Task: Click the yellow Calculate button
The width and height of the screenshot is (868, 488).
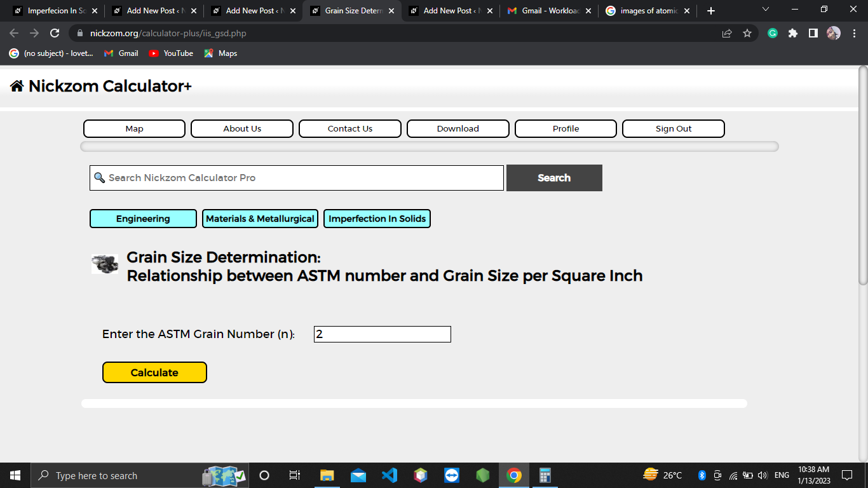Action: click(154, 372)
